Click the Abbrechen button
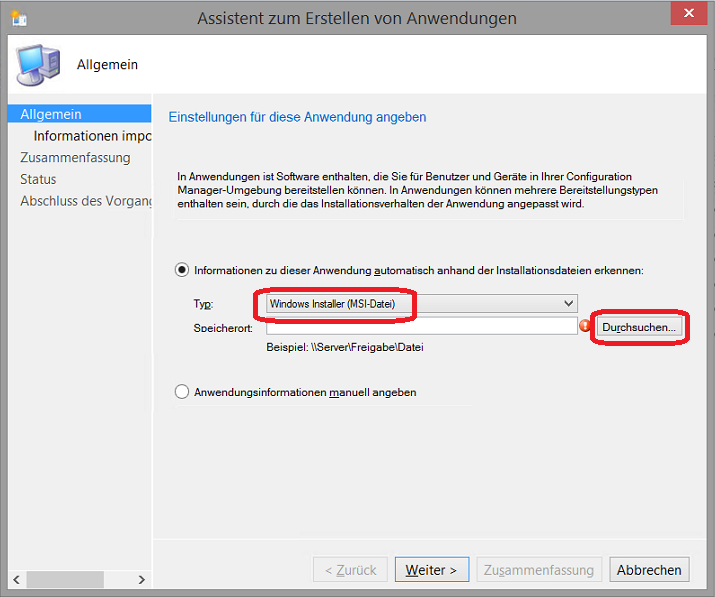Viewport: 715px width, 597px height. 649,570
